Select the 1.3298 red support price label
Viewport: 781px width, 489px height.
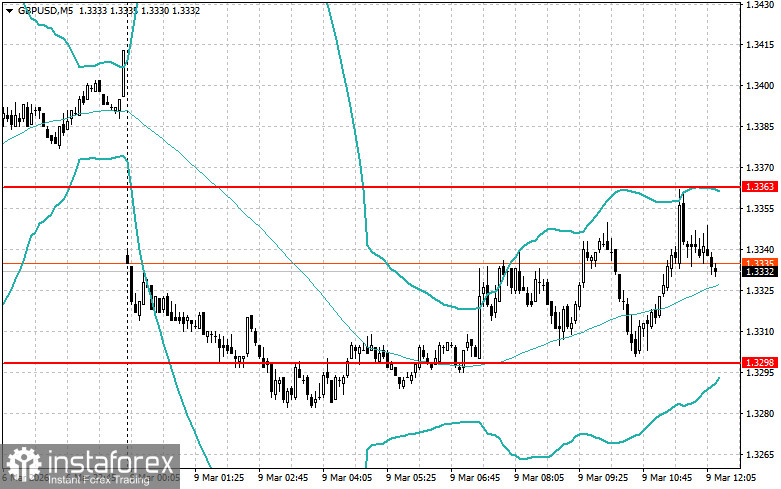click(759, 363)
